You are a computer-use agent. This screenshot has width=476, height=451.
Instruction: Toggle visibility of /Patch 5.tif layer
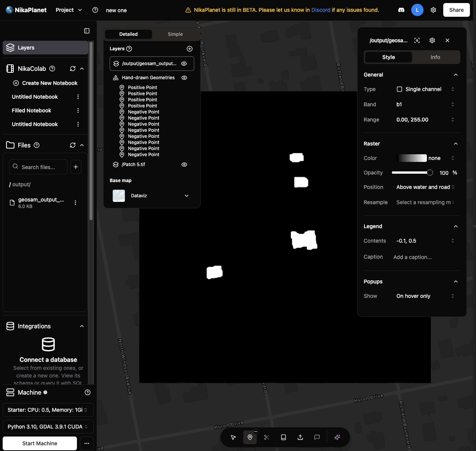184,165
